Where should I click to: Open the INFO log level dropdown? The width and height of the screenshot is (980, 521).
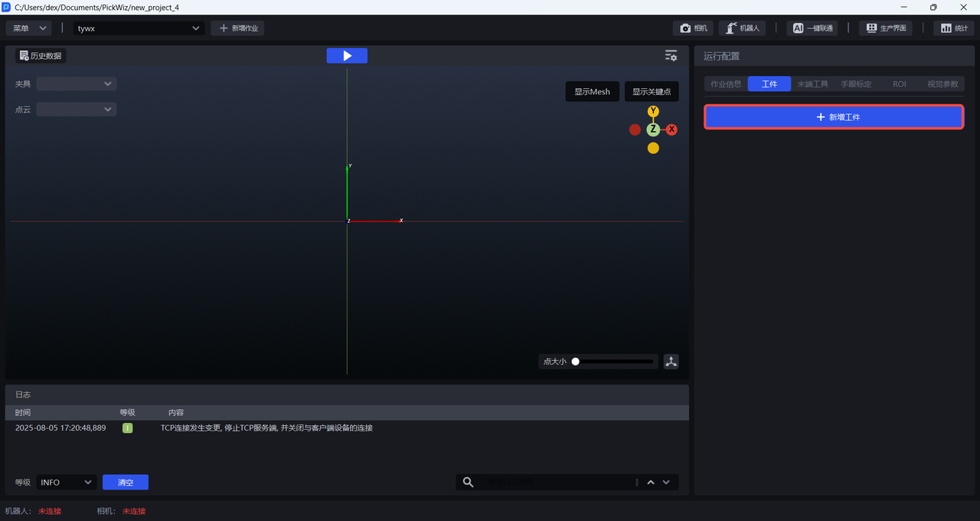tap(67, 482)
